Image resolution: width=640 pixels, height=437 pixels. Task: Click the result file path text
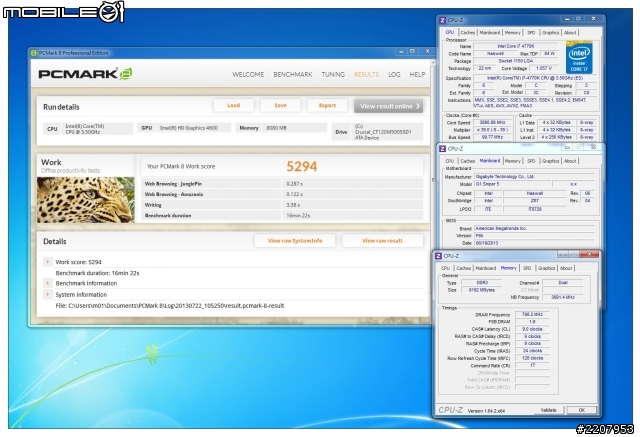click(x=170, y=306)
